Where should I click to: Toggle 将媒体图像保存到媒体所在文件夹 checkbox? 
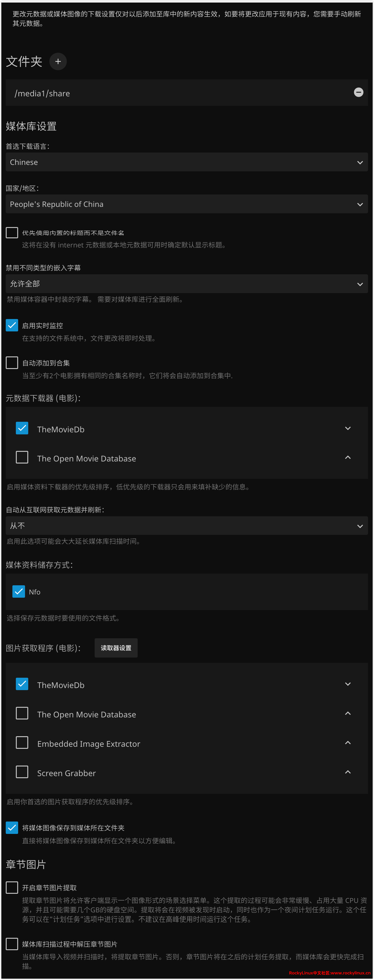[x=12, y=827]
